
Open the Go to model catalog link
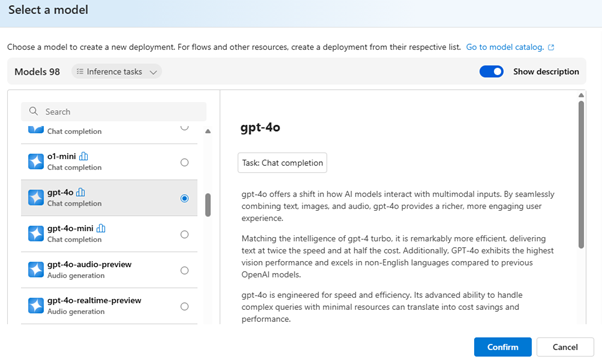[504, 47]
